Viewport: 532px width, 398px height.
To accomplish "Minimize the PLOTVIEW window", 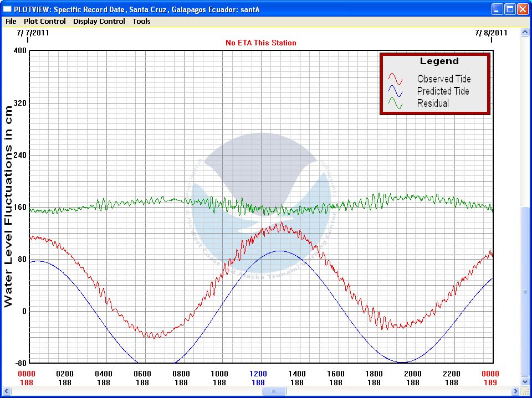I will [497, 9].
